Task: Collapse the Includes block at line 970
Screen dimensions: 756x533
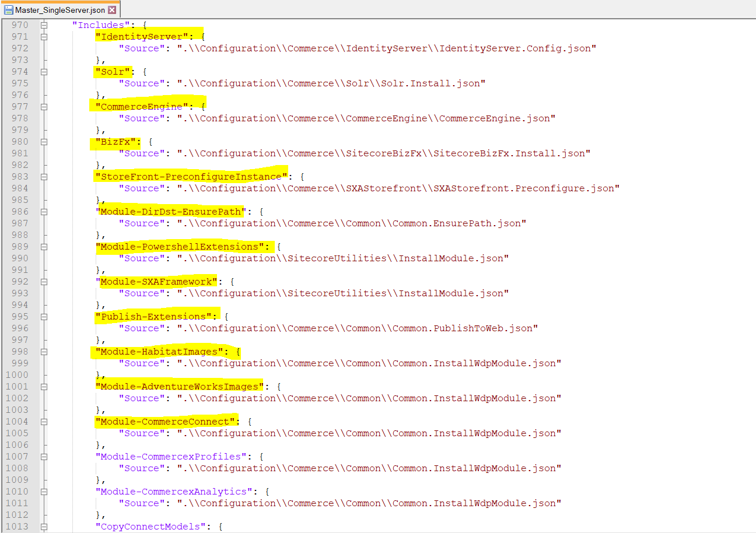Action: pos(43,25)
